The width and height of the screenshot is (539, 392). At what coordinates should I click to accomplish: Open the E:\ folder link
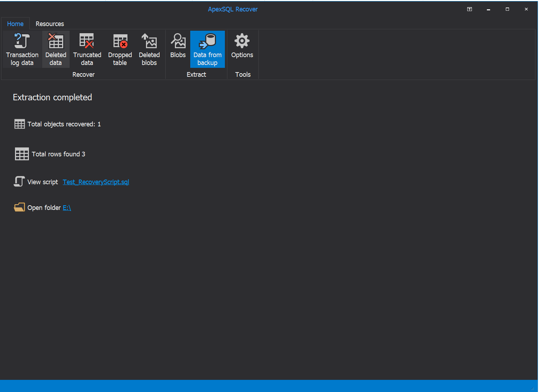[67, 207]
